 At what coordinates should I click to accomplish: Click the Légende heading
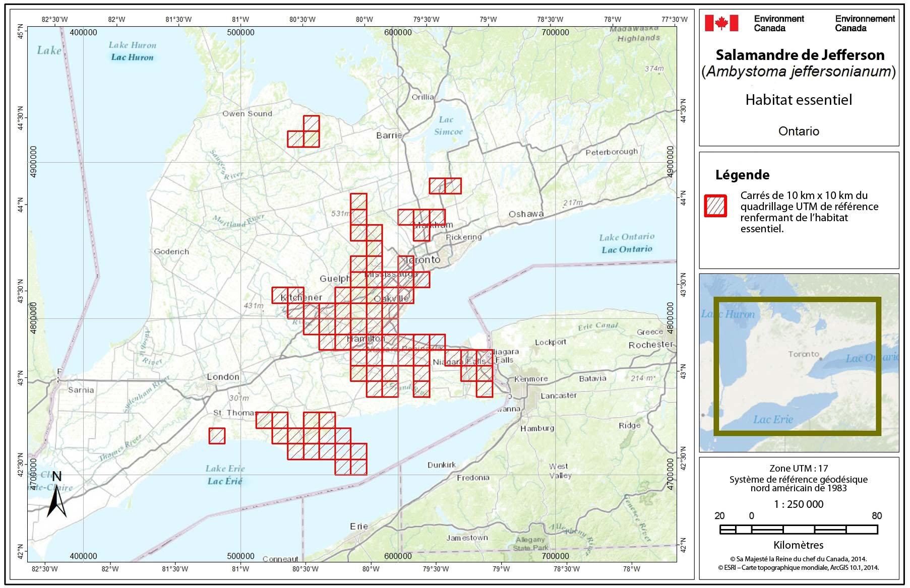[742, 175]
